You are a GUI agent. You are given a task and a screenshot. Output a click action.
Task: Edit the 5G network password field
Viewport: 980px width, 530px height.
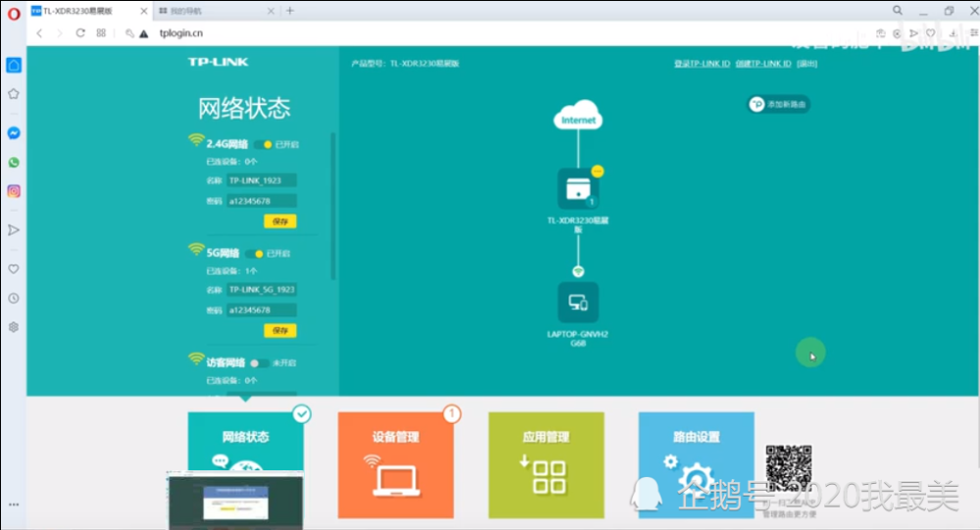[x=262, y=310]
